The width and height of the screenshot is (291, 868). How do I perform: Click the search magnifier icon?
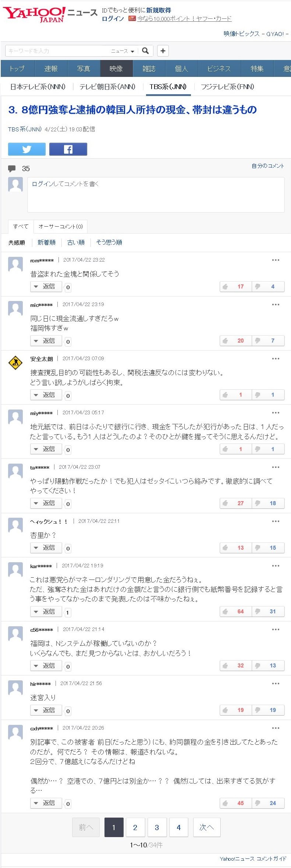point(146,51)
